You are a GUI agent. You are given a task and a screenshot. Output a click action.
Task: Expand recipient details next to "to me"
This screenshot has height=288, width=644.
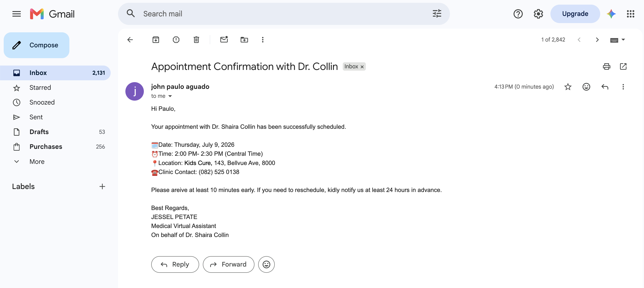click(170, 96)
